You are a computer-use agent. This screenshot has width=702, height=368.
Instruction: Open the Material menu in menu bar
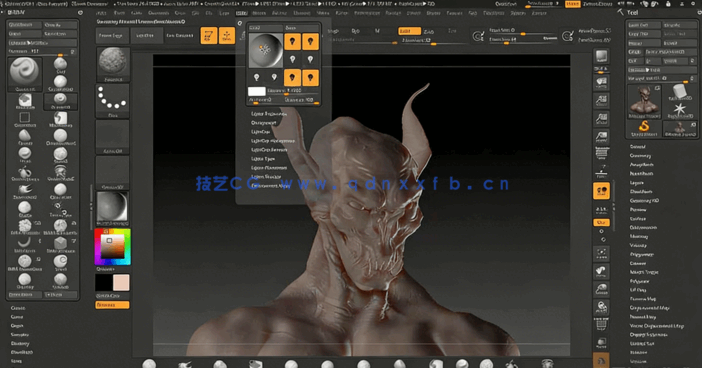pos(302,13)
